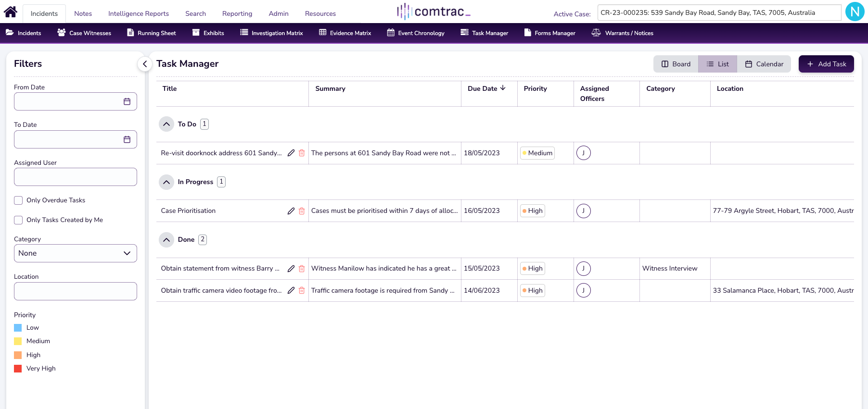Edit the Case Prioritisation task with pencil icon

point(291,211)
